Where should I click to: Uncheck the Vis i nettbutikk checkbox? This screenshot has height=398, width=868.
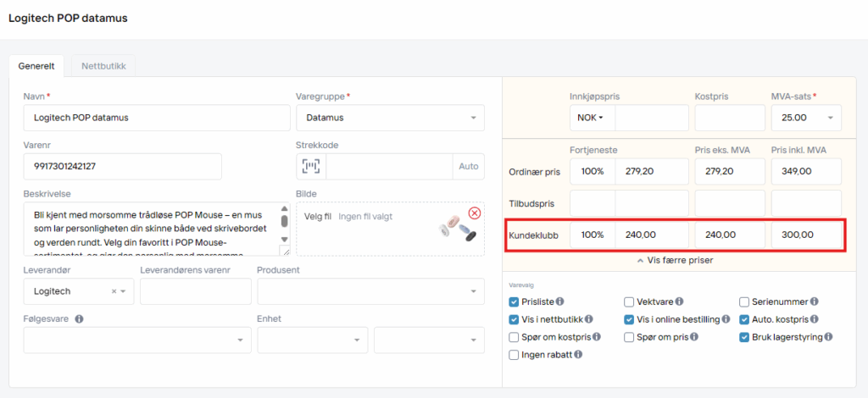click(514, 319)
